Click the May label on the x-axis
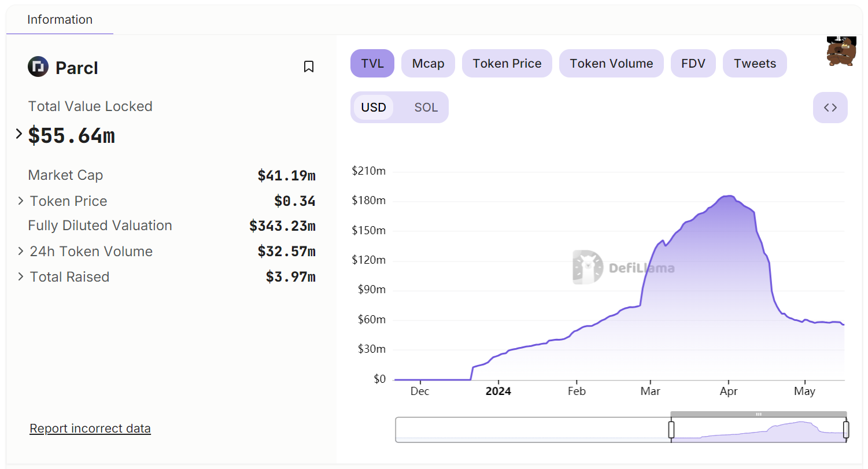Viewport: 868px width, 469px height. (804, 392)
